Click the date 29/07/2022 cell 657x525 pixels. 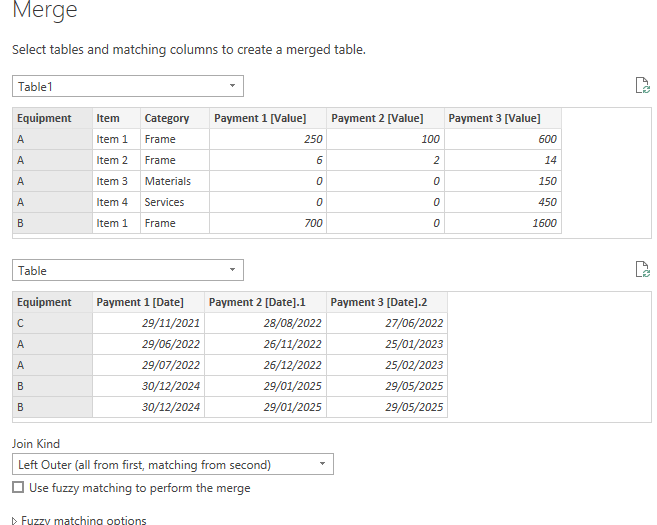coord(148,365)
